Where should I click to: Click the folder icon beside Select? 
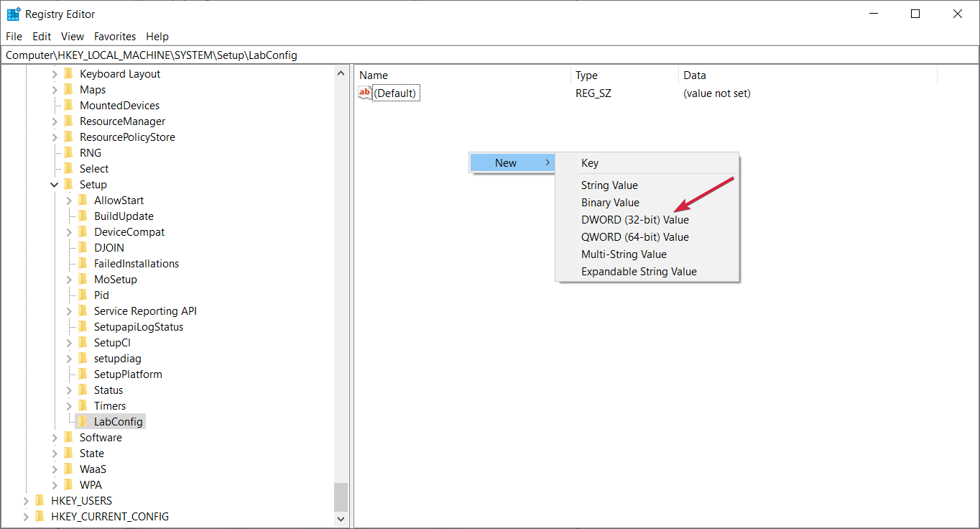[68, 168]
